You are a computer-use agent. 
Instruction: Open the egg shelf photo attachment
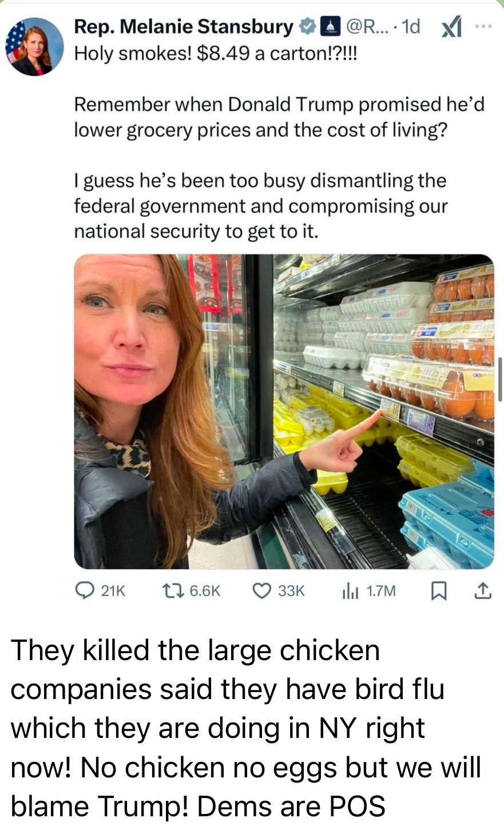(284, 411)
